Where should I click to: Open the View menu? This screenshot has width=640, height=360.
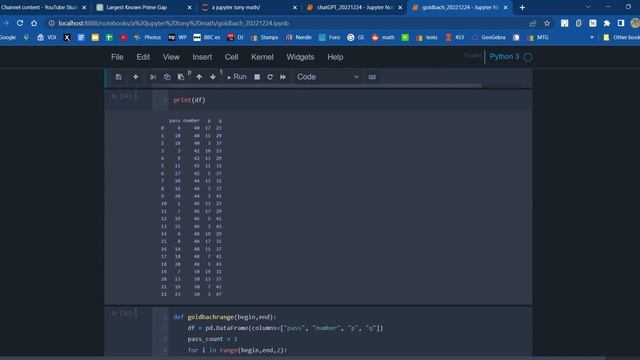[x=171, y=57]
